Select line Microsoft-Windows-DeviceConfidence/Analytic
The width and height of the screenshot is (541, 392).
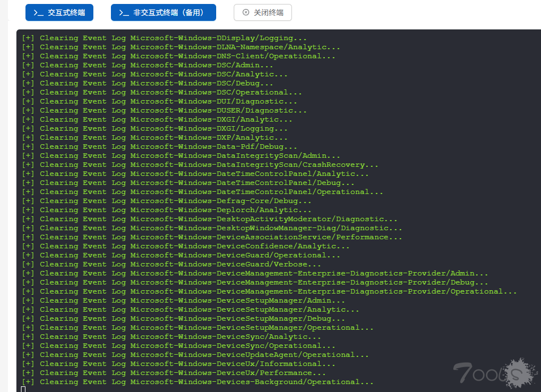pos(186,246)
